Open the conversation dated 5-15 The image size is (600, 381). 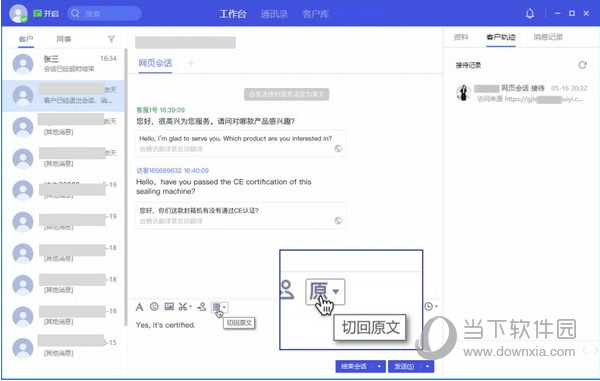pos(63,348)
